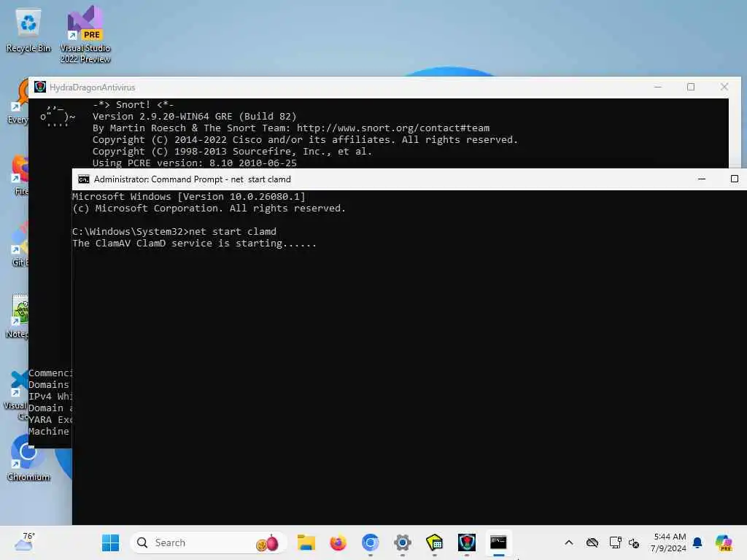Viewport: 747px width, 560px height.
Task: Open Settings gear on the taskbar
Action: click(x=403, y=542)
